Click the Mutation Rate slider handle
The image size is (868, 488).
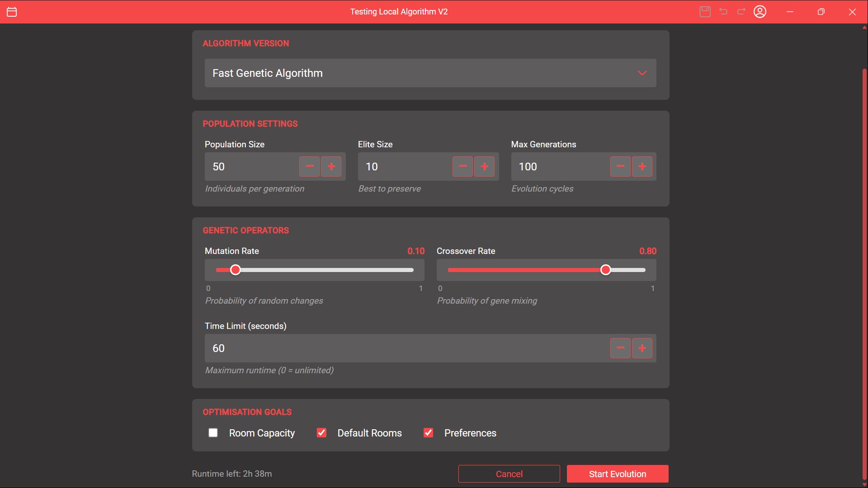(x=236, y=270)
